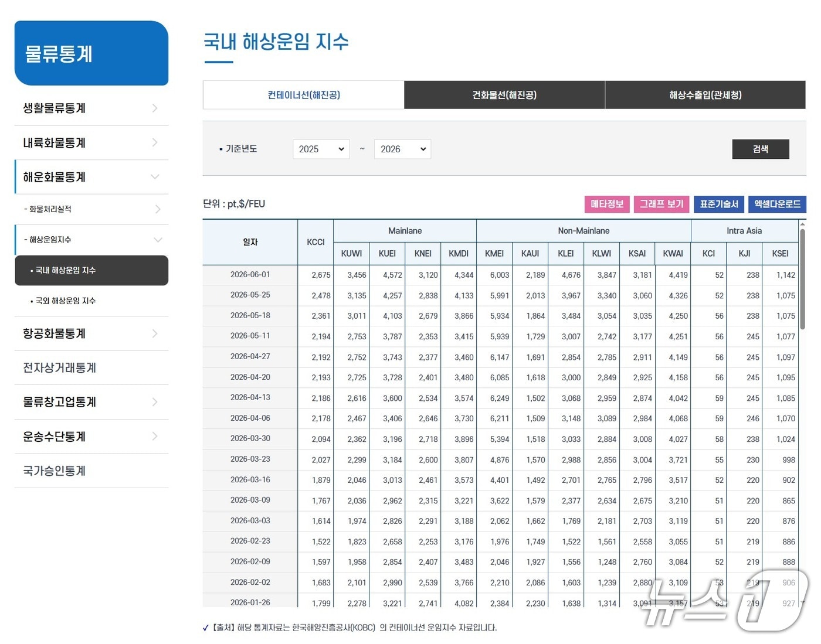Viewport: 821px width, 644px height.
Task: Click the KUEI column header
Action: [x=387, y=253]
